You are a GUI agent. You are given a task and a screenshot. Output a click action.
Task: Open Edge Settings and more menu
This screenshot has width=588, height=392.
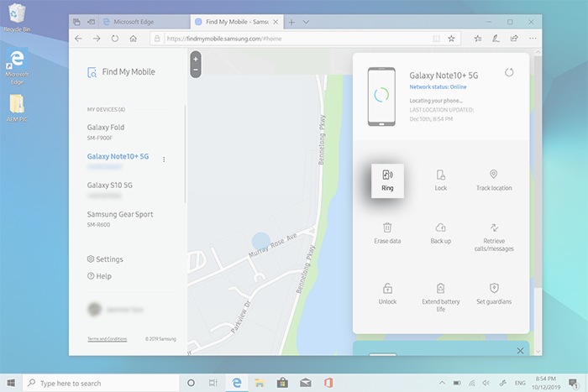533,39
